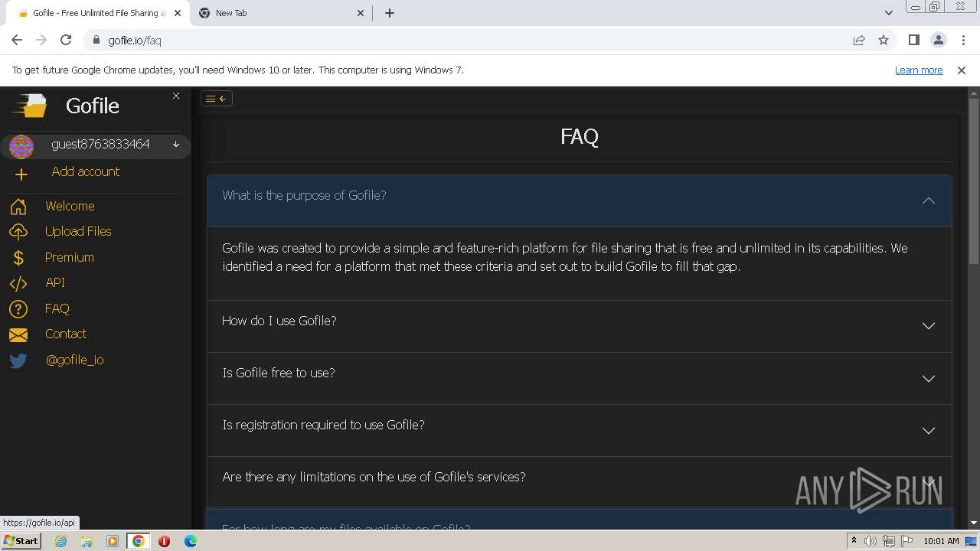Click the taskbar clock showing 10:01 AM

(x=941, y=541)
